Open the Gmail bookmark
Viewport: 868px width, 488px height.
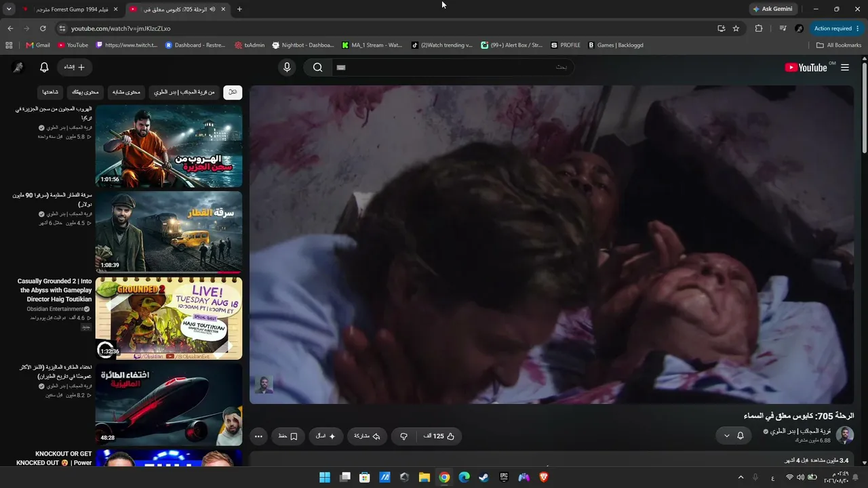38,45
